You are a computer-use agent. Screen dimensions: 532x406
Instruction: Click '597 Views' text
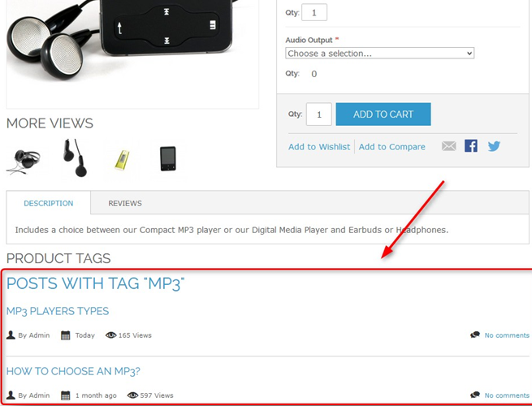(157, 395)
